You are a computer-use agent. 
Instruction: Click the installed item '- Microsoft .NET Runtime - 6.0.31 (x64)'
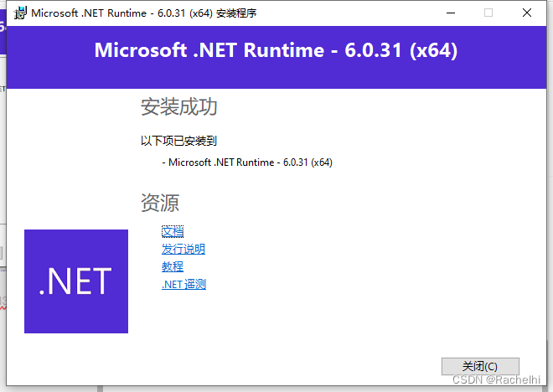(247, 162)
